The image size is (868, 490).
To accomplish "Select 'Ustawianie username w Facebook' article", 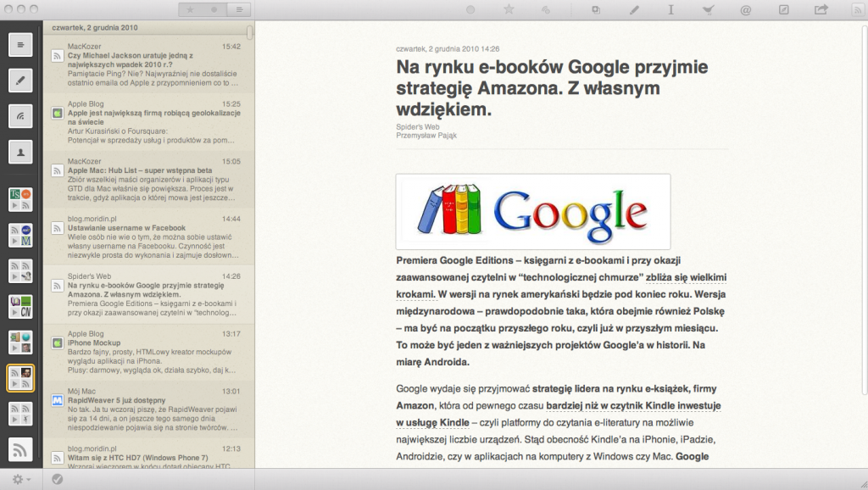I will (148, 237).
